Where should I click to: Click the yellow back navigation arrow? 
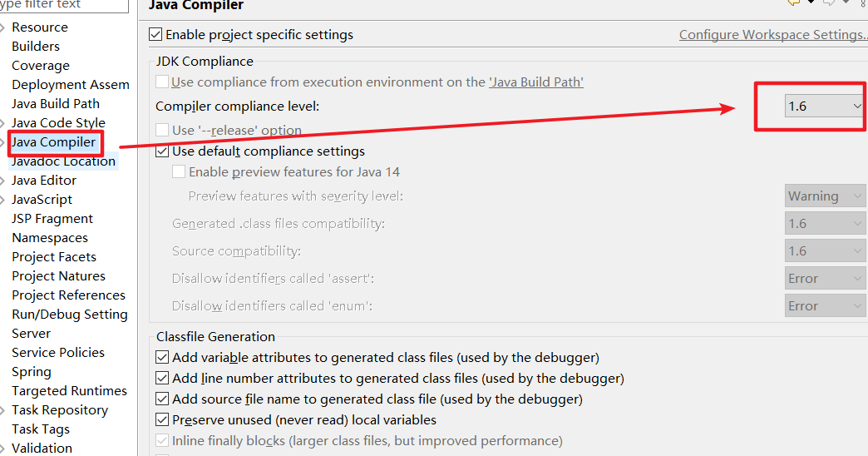point(794,2)
